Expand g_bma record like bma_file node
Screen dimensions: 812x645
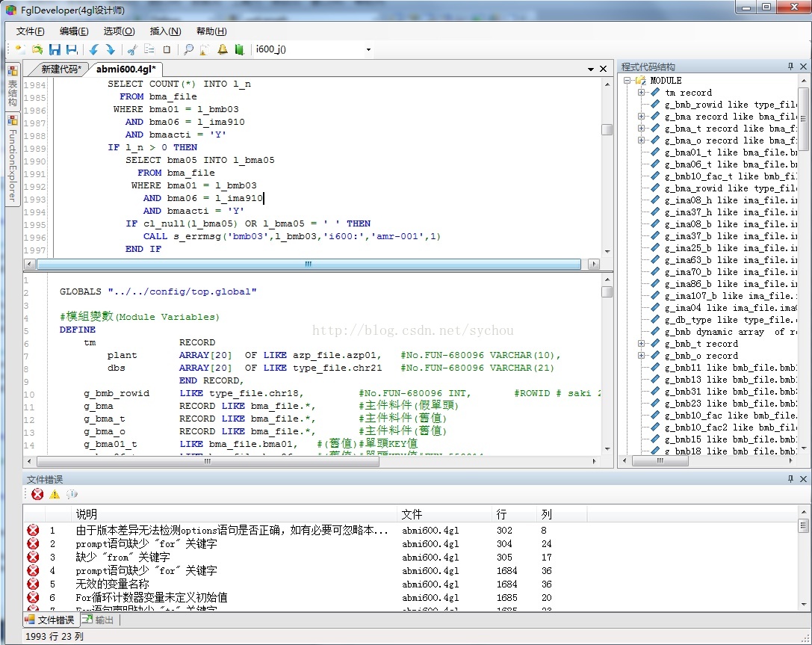[641, 116]
